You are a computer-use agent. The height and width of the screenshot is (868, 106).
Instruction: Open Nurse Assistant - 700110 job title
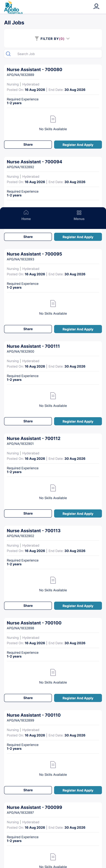(34, 715)
